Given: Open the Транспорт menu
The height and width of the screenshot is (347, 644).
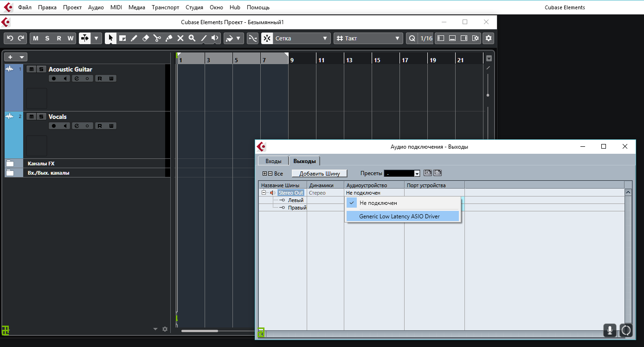Looking at the screenshot, I should (x=165, y=7).
